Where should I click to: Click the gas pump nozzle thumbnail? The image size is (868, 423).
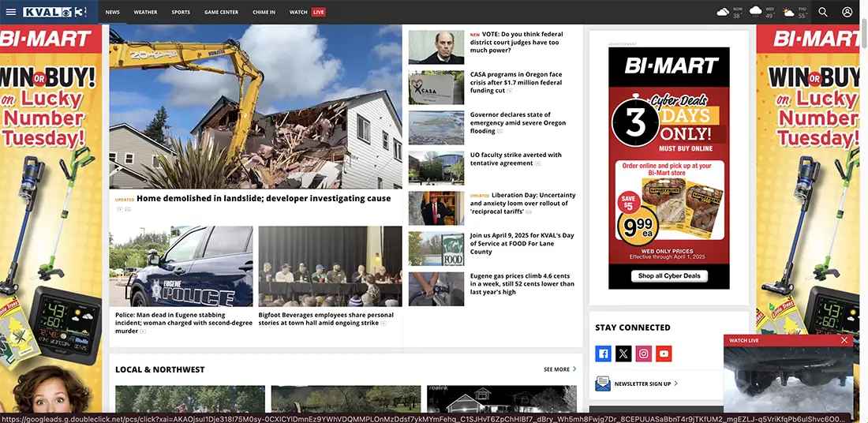tap(436, 289)
